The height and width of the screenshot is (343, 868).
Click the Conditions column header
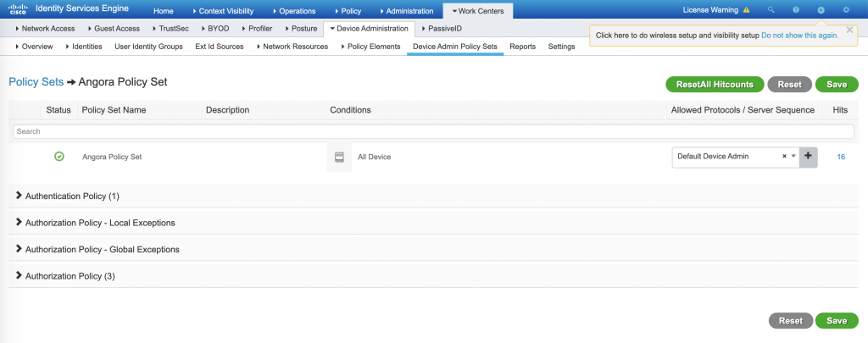[350, 109]
